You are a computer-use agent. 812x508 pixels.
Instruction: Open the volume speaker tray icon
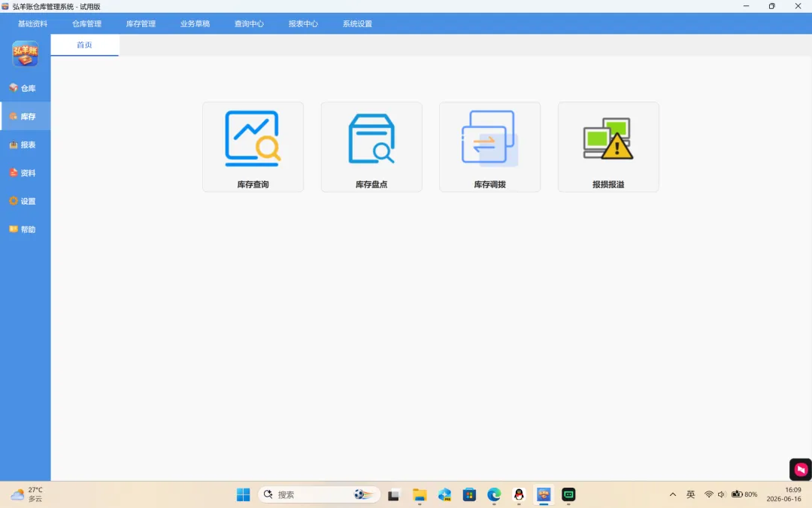click(x=721, y=494)
